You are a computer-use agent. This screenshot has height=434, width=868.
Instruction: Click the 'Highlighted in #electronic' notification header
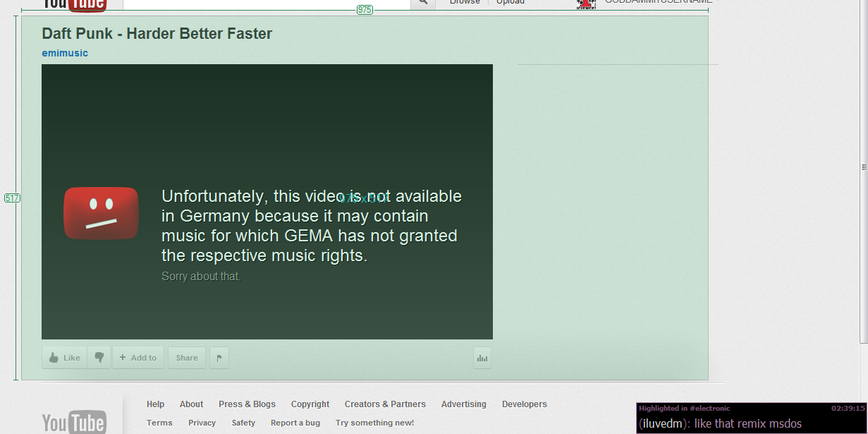point(685,409)
